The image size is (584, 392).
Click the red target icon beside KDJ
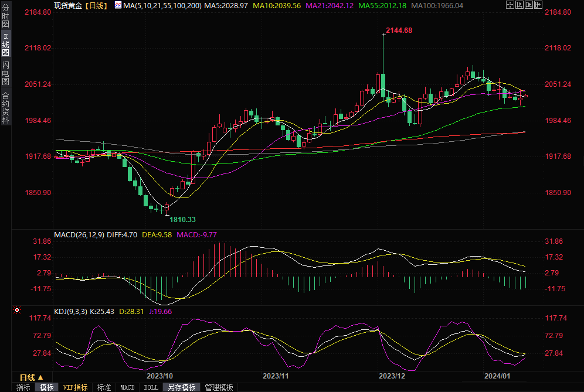pos(17,311)
